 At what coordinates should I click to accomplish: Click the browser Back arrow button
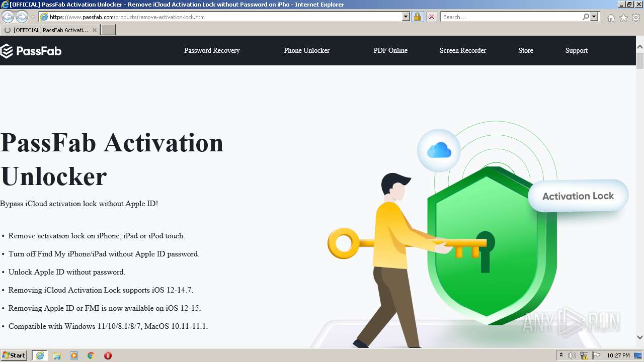click(8, 17)
